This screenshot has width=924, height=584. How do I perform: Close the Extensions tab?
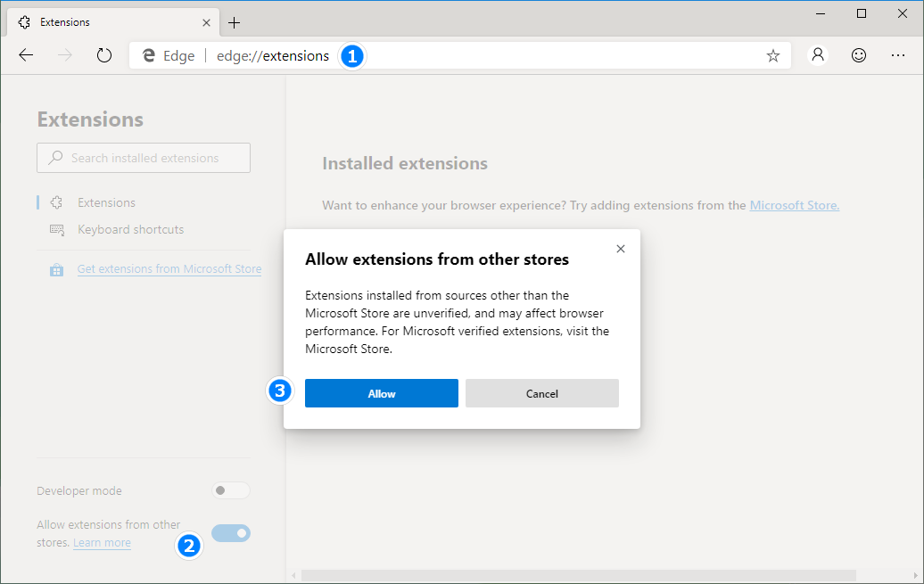[206, 23]
